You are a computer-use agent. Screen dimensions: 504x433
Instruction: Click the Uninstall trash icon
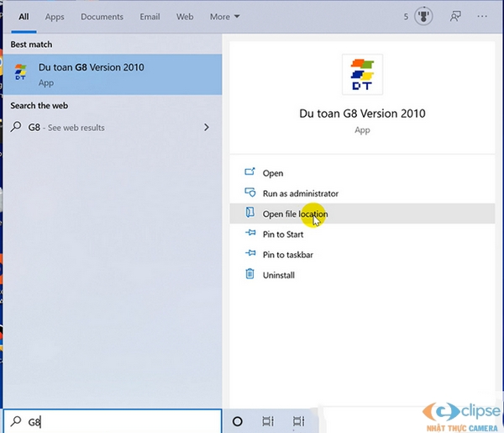[249, 274]
